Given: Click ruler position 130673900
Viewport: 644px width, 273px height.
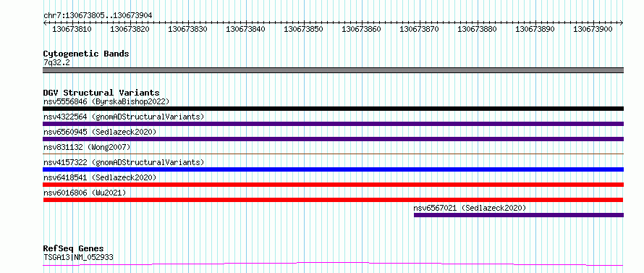Looking at the screenshot, I should 593,29.
